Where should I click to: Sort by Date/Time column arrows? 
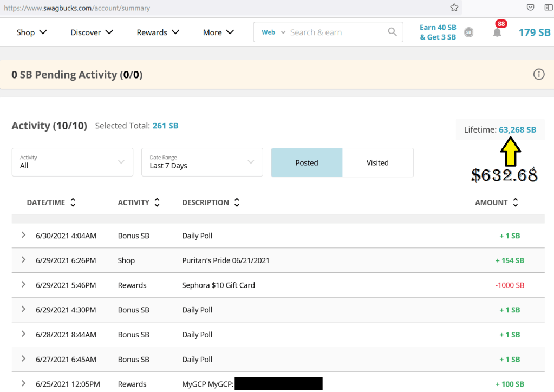(73, 202)
